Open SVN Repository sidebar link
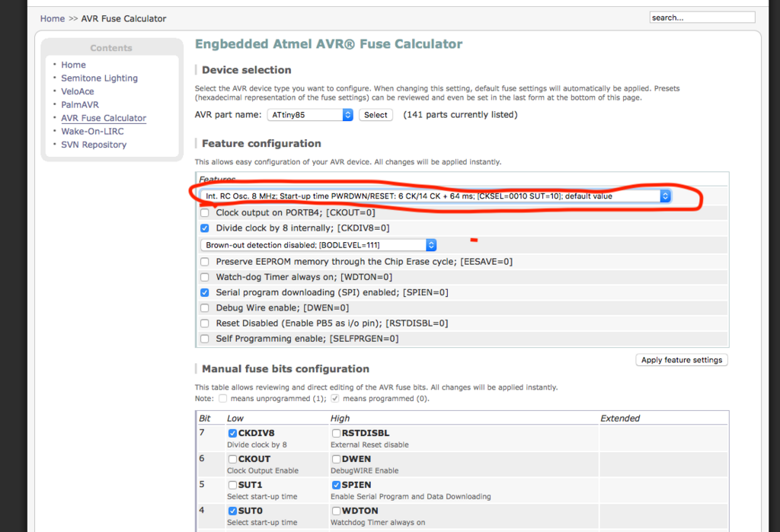The image size is (780, 532). (x=94, y=145)
